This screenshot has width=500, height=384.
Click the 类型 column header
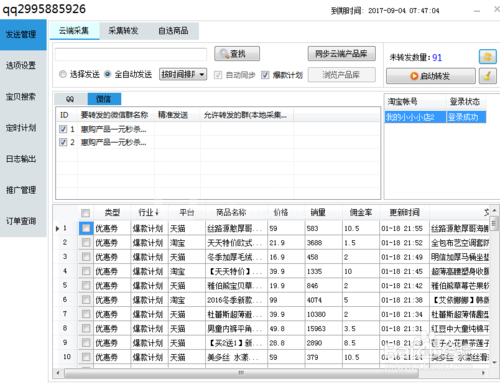[112, 213]
